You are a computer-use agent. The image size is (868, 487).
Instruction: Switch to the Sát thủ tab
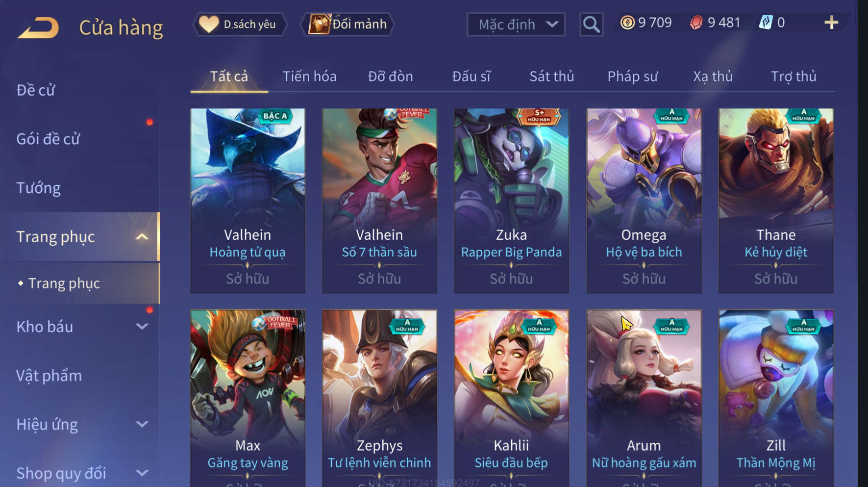pyautogui.click(x=552, y=77)
